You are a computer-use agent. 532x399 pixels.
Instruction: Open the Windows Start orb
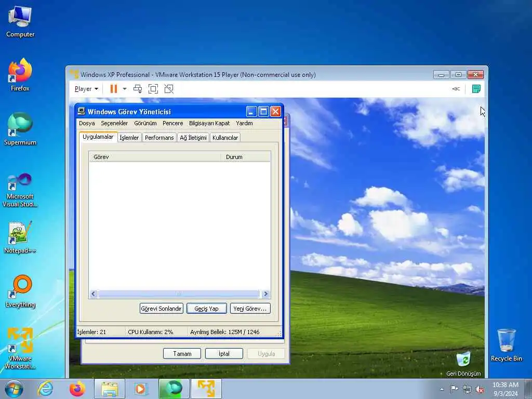pos(14,389)
